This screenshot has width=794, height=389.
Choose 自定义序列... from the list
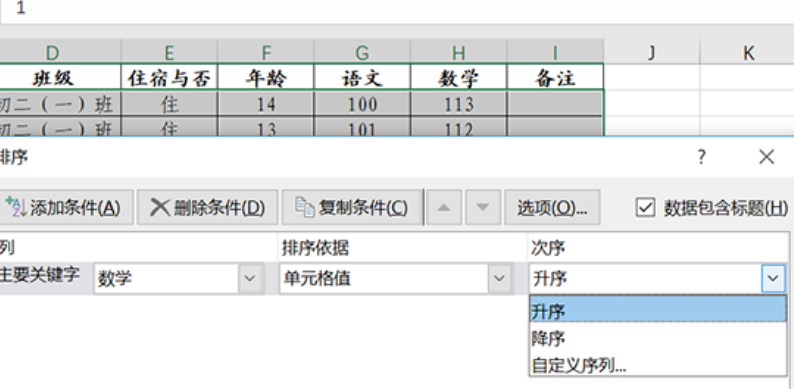pyautogui.click(x=657, y=365)
